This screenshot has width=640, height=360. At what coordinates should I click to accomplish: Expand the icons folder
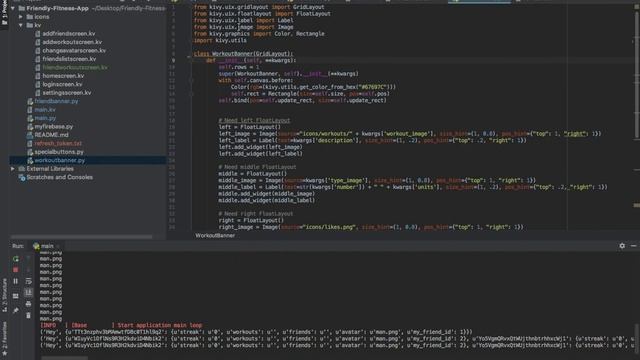click(21, 17)
